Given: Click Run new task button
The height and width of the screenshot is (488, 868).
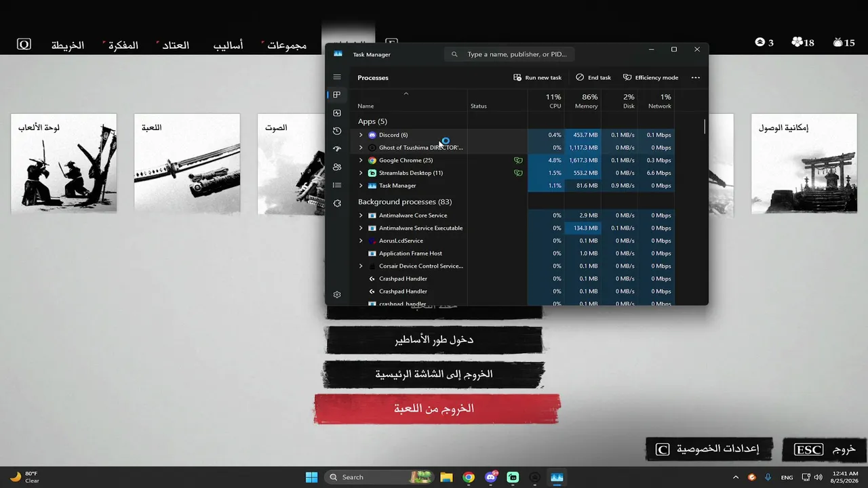Looking at the screenshot, I should click(537, 77).
